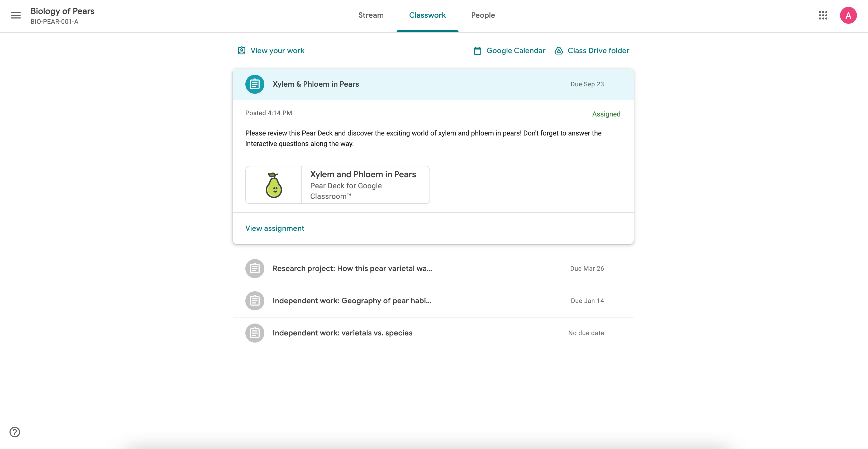Click the Due Sep 23 text
Image resolution: width=868 pixels, height=449 pixels.
coord(587,84)
